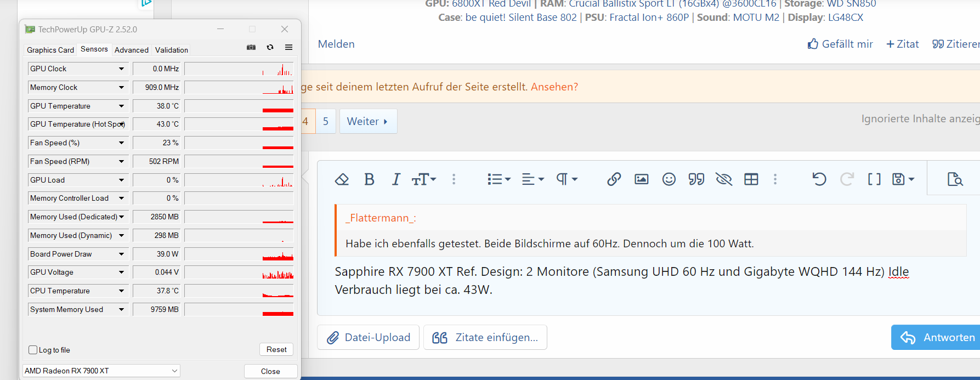Open the GPU Voltage sensor dropdown

point(121,272)
